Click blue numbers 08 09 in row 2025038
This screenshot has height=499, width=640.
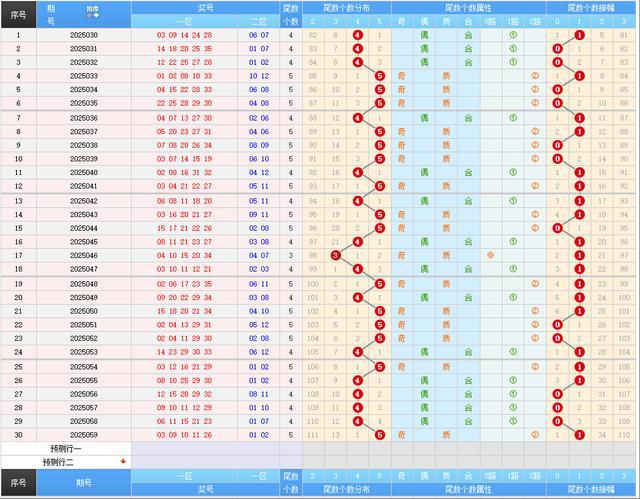259,145
